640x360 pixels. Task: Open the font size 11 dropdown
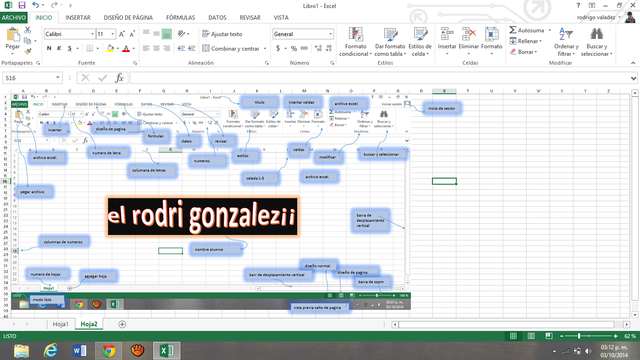click(113, 34)
